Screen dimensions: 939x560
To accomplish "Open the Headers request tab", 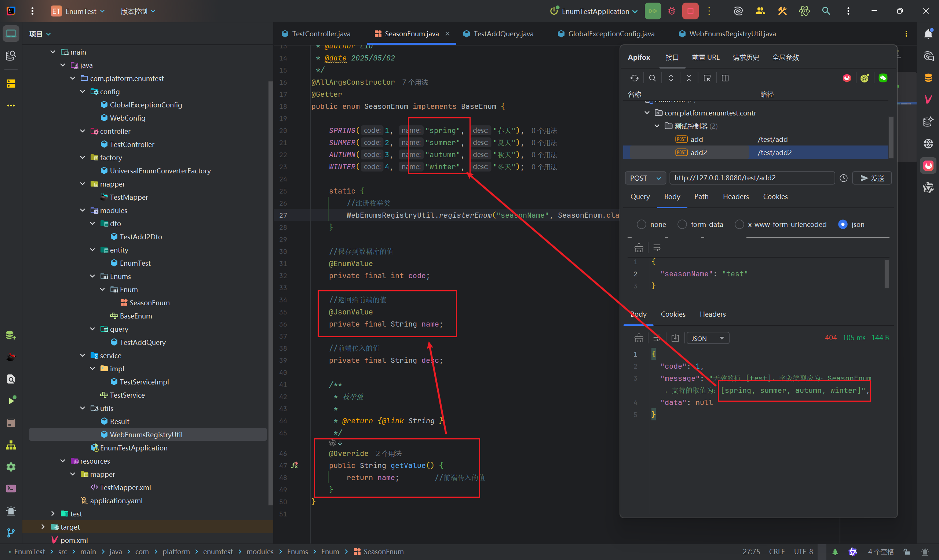I will [735, 196].
